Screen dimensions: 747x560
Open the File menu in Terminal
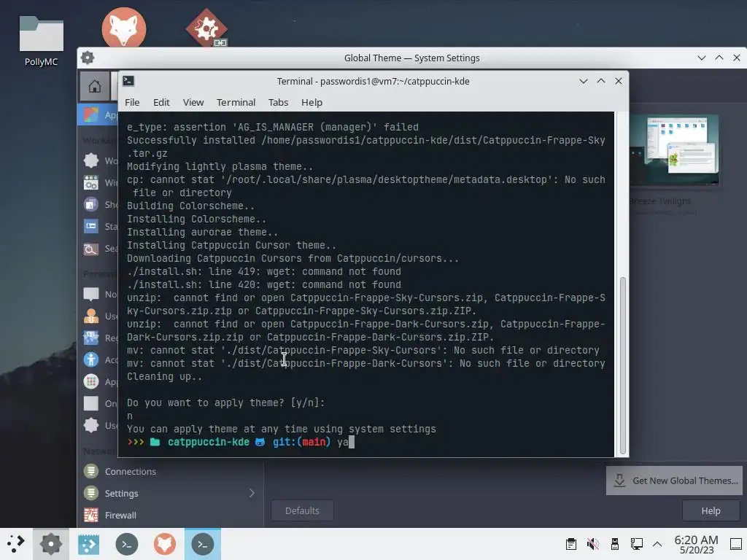[x=132, y=102]
